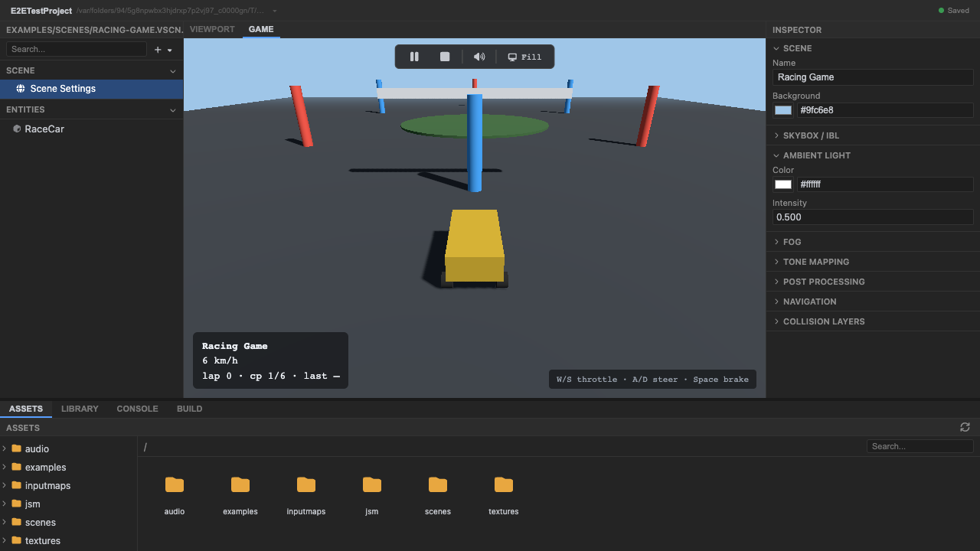The height and width of the screenshot is (551, 980).
Task: Select Scene Settings in the scene list
Action: [92, 89]
